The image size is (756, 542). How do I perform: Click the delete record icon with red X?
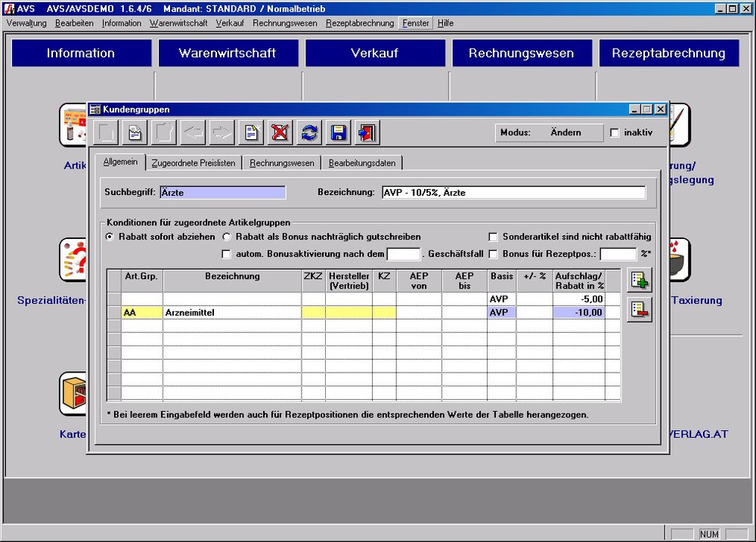tap(280, 132)
